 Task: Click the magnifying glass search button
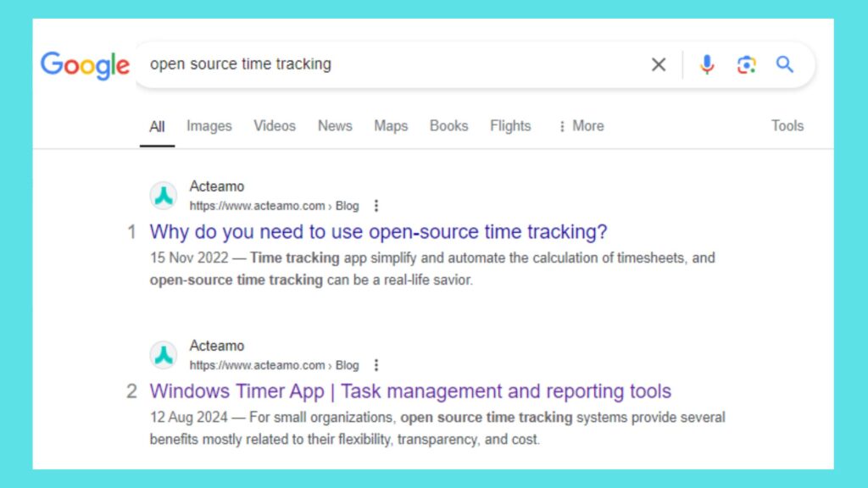[x=785, y=64]
